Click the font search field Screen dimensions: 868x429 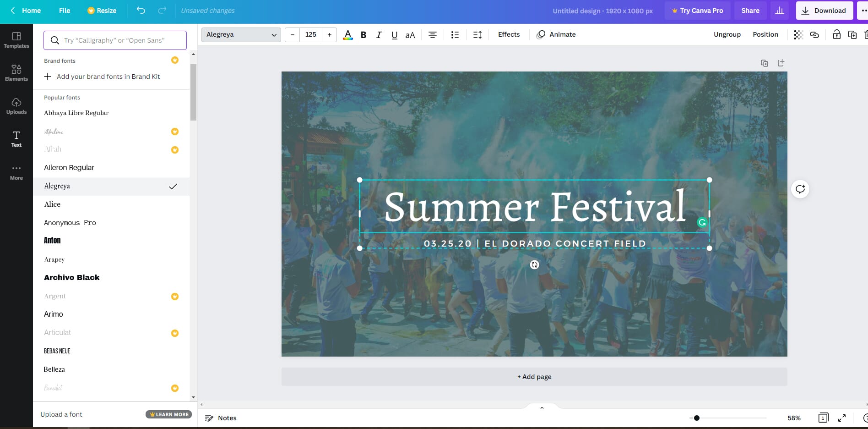pos(115,40)
